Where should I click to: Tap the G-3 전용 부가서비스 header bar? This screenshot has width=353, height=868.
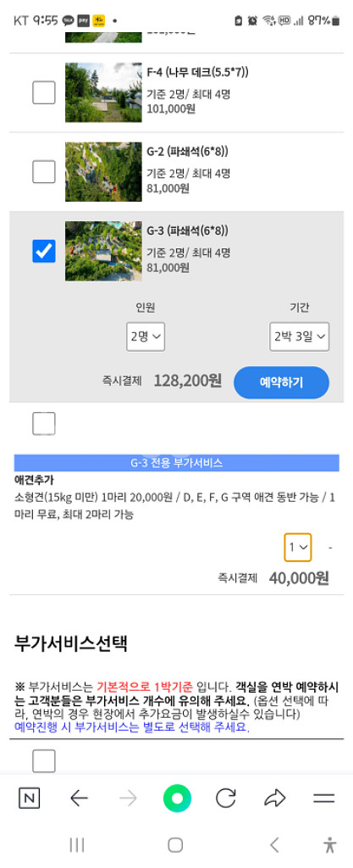coord(177,463)
